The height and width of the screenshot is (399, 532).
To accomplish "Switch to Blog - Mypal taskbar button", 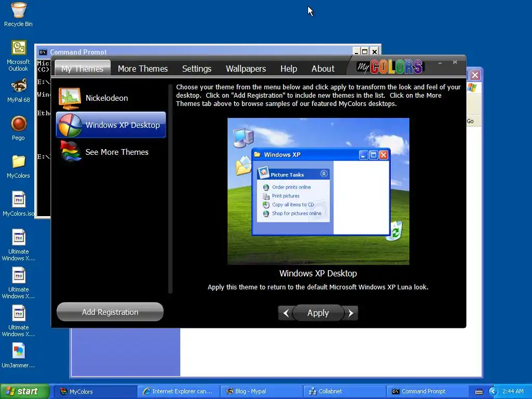I will [x=261, y=392].
